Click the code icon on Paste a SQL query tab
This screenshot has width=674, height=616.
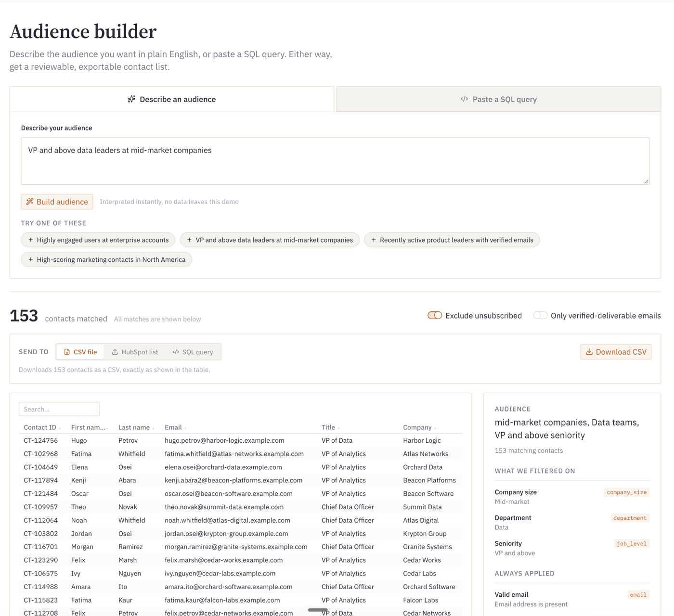pyautogui.click(x=464, y=99)
